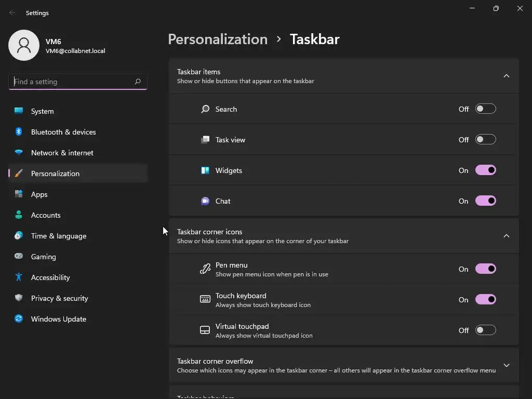Open the System settings category
The width and height of the screenshot is (532, 399).
[43, 111]
